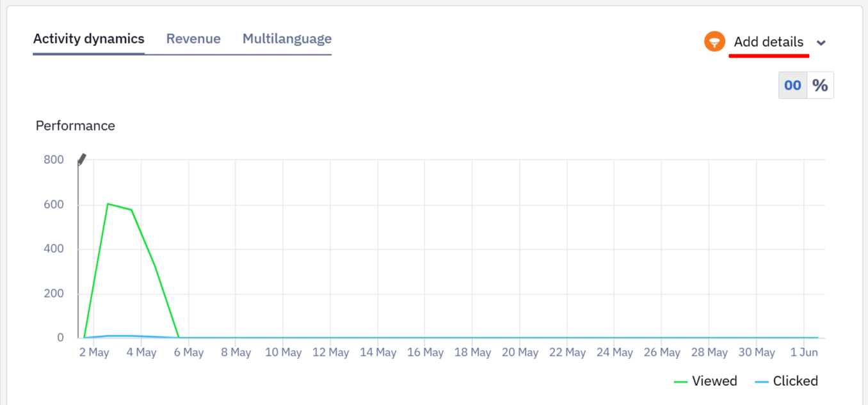
Task: Toggle the Viewed series in legend
Action: pos(705,381)
